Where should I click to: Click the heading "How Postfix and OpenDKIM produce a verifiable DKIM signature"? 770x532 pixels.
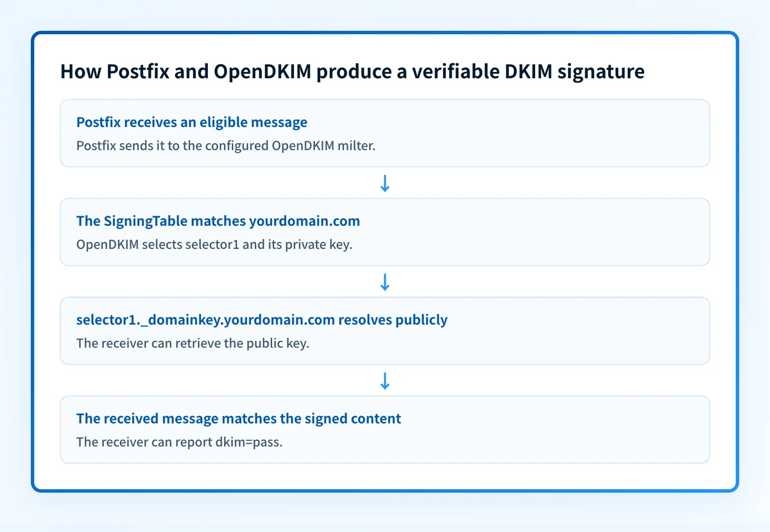tap(352, 72)
